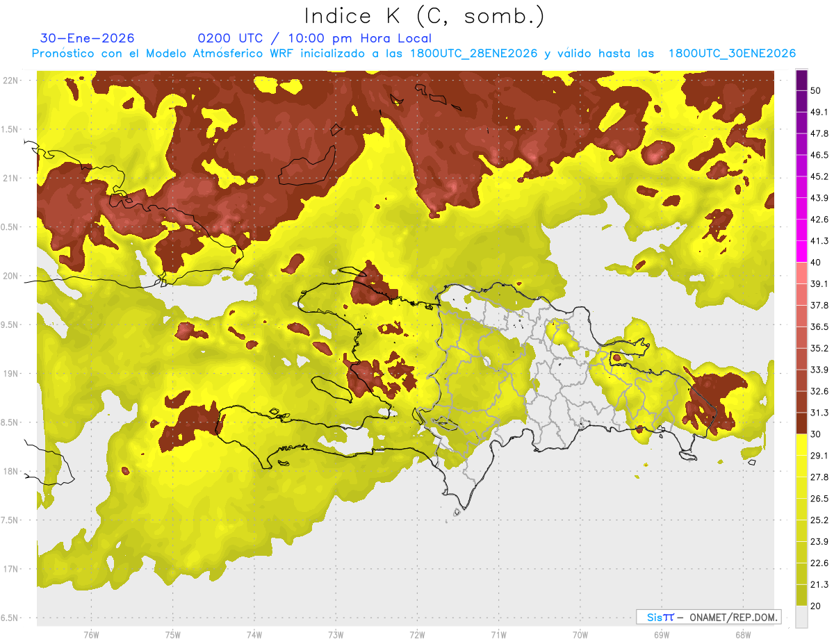Click the "29.1" color scale value
The width and height of the screenshot is (834, 644).
point(819,456)
